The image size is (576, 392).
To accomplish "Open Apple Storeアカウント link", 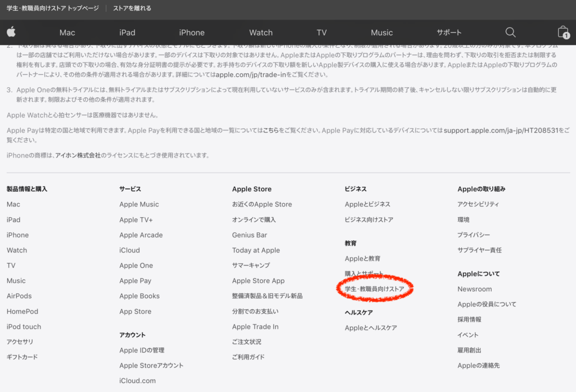I will tap(151, 366).
